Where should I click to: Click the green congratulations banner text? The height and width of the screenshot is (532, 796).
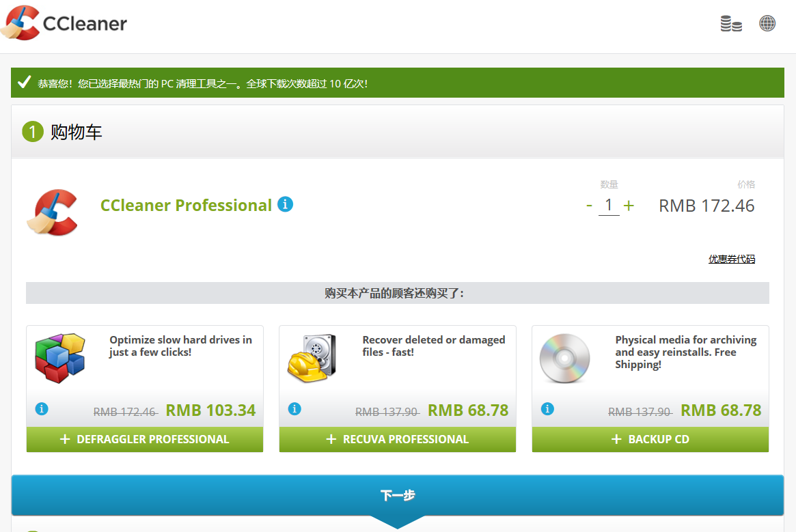(x=202, y=83)
